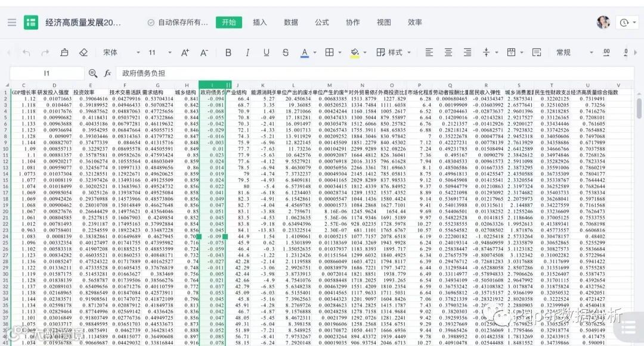Toggle bold formatting
Screen dimensions: 644x346
click(x=228, y=52)
